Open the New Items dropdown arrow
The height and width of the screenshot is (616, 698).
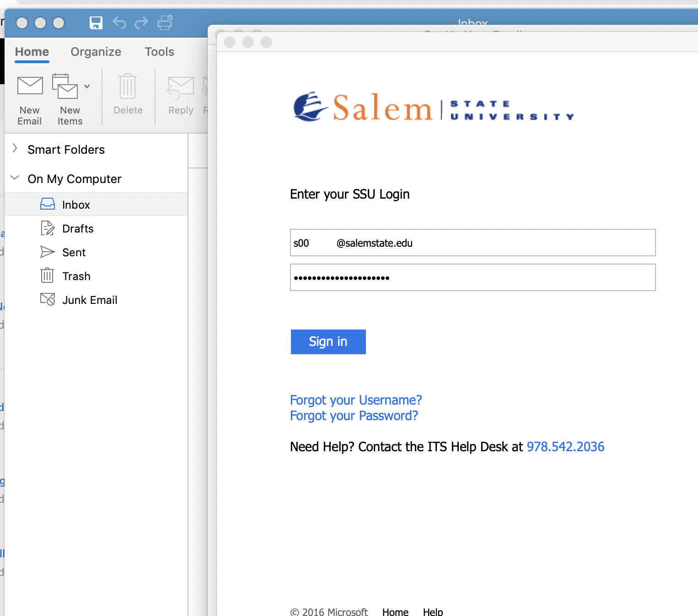pos(87,86)
